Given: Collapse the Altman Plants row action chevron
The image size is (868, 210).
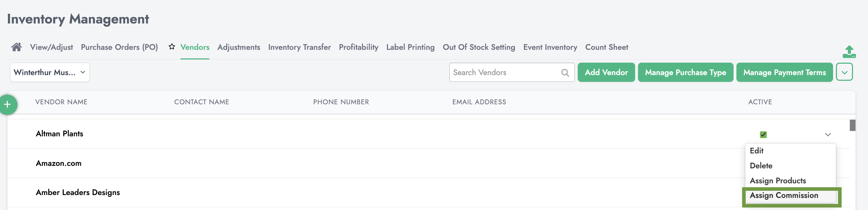Looking at the screenshot, I should coord(828,135).
